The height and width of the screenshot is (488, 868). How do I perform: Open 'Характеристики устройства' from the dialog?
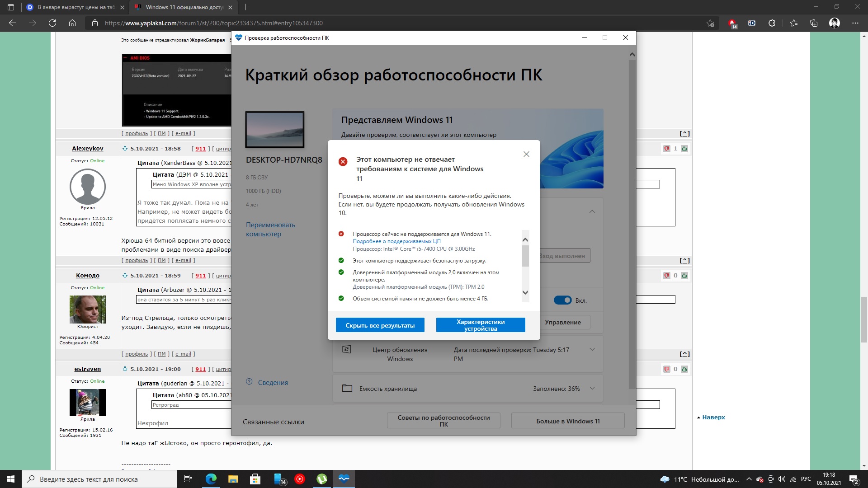(x=481, y=325)
